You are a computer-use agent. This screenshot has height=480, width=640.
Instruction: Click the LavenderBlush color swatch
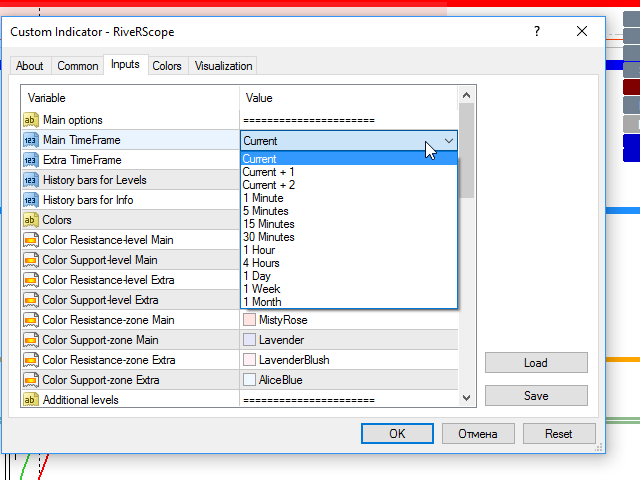(x=249, y=360)
